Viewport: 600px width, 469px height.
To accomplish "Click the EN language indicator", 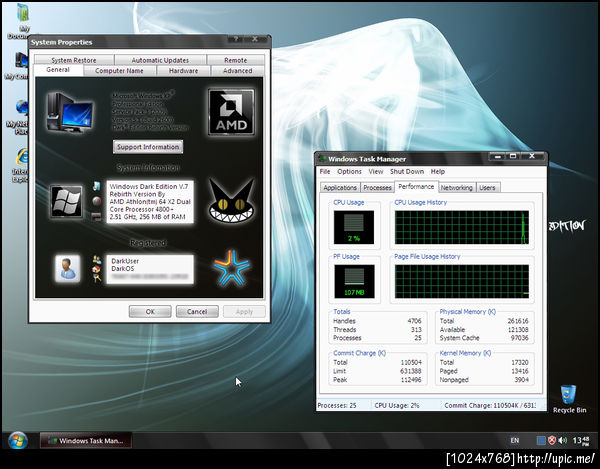I will [515, 441].
